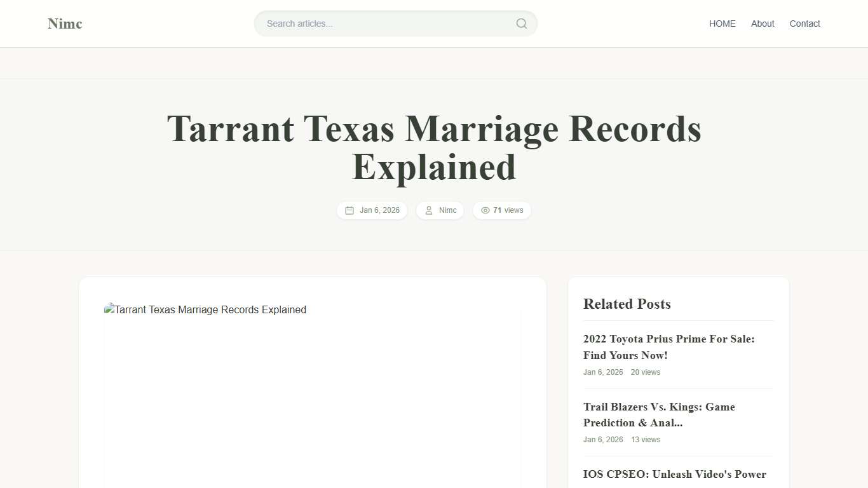Click the views counter icon area for Trail Blazers post
Screen dimensions: 868x488
click(x=645, y=440)
